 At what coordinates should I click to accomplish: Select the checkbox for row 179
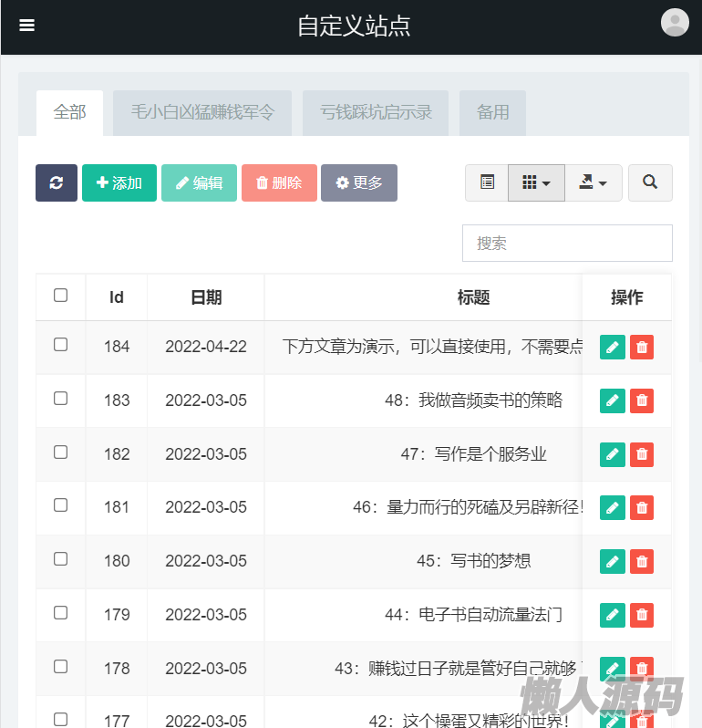click(61, 613)
